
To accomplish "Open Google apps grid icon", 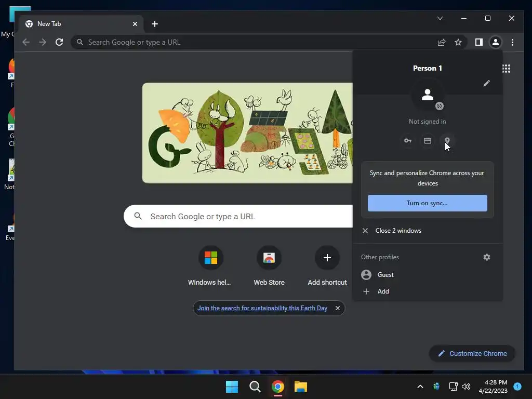I will [506, 69].
